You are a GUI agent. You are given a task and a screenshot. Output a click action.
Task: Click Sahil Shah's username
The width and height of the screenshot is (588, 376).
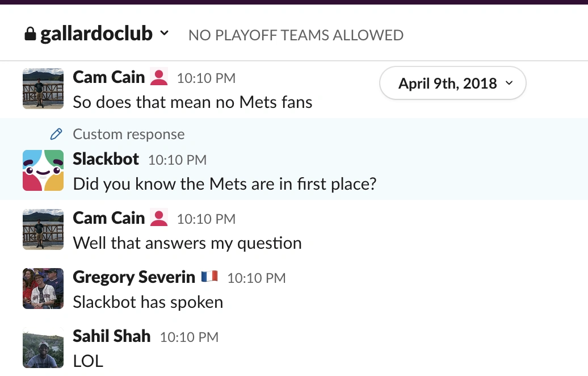[111, 336]
